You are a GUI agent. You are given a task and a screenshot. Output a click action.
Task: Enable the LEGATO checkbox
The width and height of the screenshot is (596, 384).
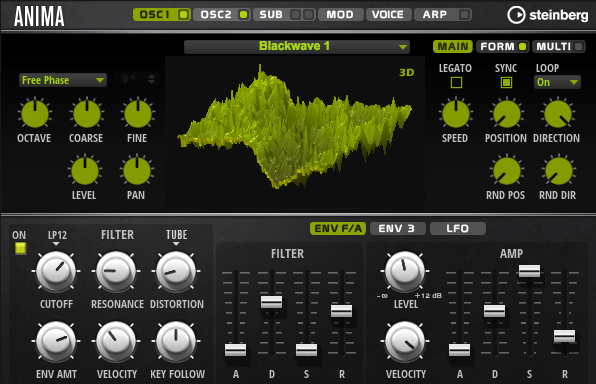(456, 83)
